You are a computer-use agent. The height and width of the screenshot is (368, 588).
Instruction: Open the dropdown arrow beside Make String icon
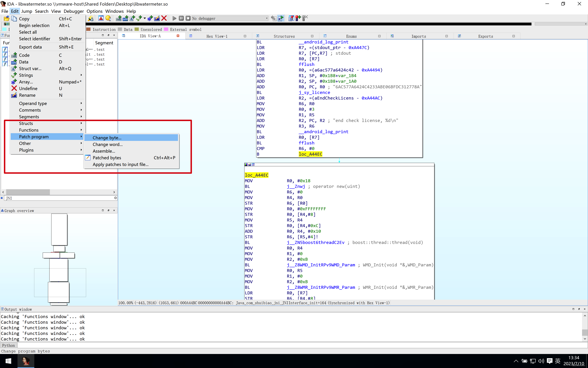tap(145, 18)
